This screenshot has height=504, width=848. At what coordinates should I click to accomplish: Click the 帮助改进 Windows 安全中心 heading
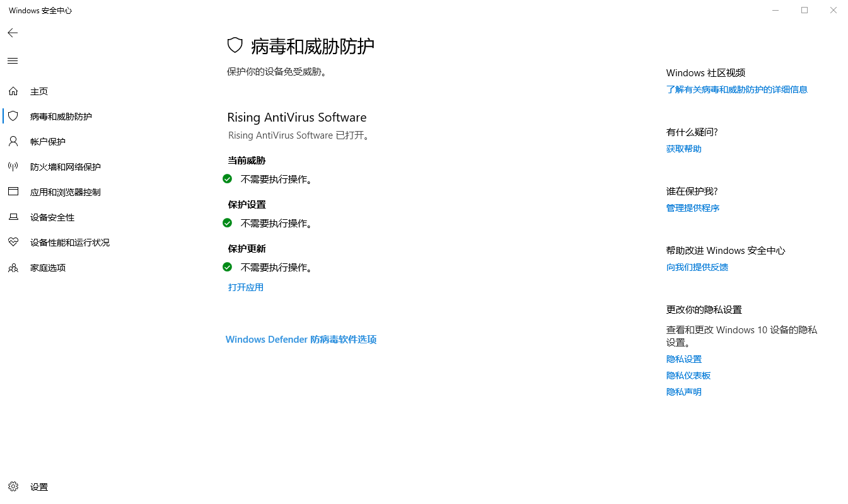[x=726, y=251]
